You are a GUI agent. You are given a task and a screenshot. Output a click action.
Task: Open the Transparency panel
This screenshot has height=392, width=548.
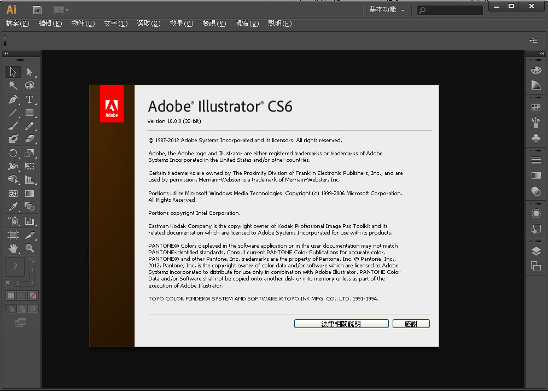point(536,191)
